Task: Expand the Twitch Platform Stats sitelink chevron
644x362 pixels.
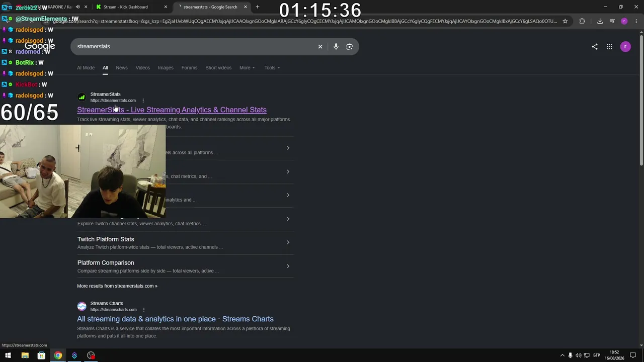Action: pos(288,242)
